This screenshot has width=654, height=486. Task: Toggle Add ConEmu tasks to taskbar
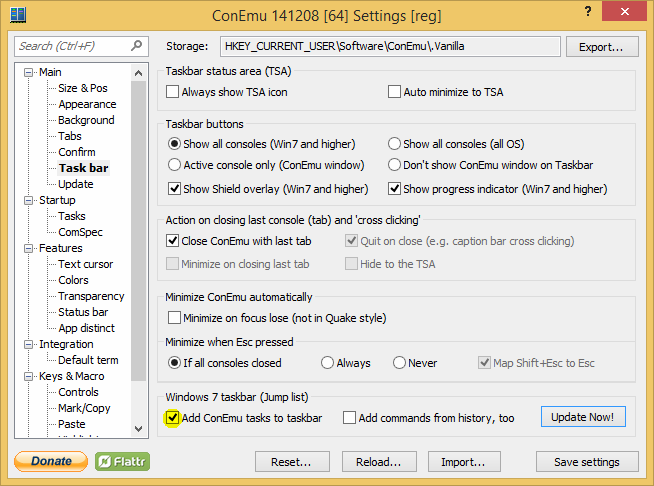(x=174, y=417)
